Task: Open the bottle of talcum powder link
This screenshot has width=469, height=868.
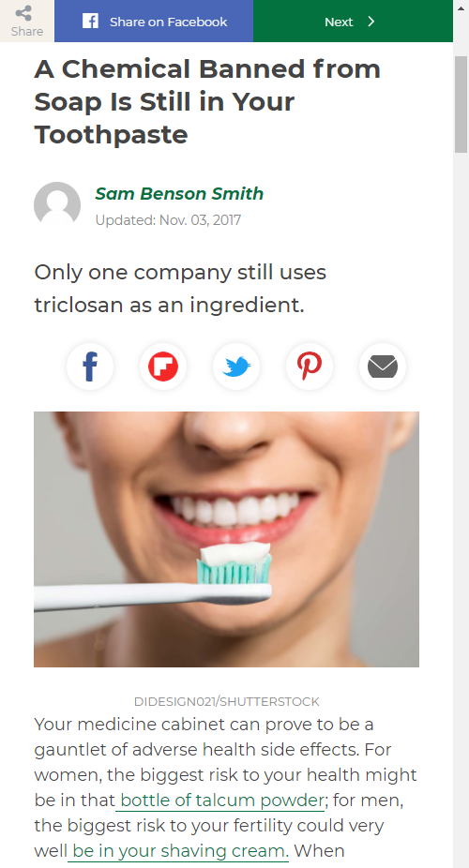Action: point(222,800)
